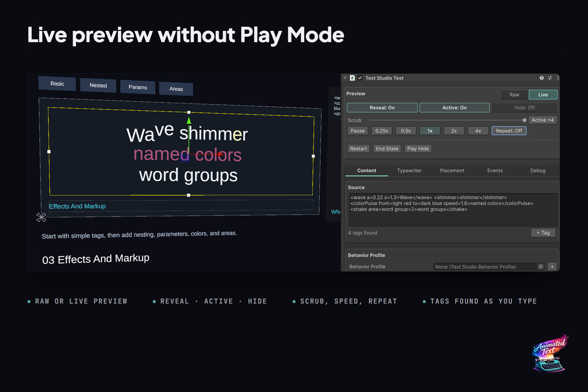588x392 pixels.
Task: Click the 'Behavior Profile' section header
Action: tap(367, 255)
